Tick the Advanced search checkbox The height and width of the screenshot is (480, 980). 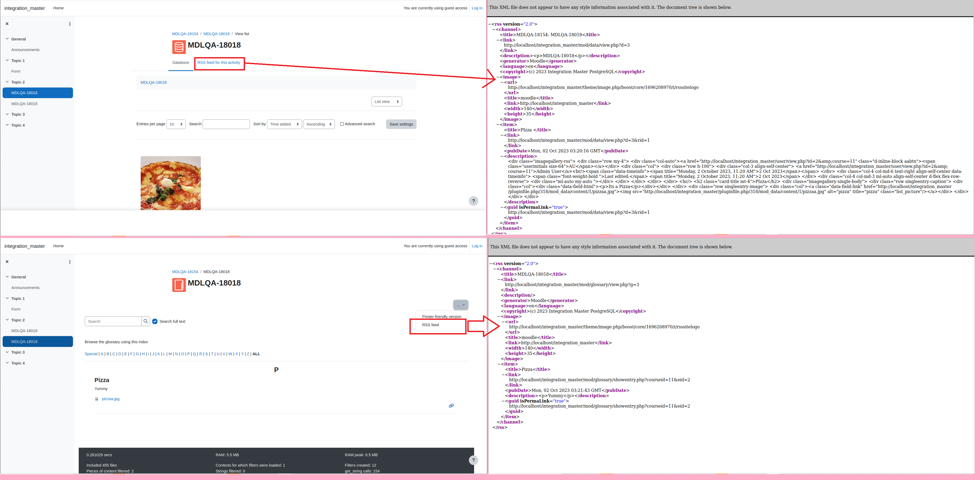coord(342,124)
